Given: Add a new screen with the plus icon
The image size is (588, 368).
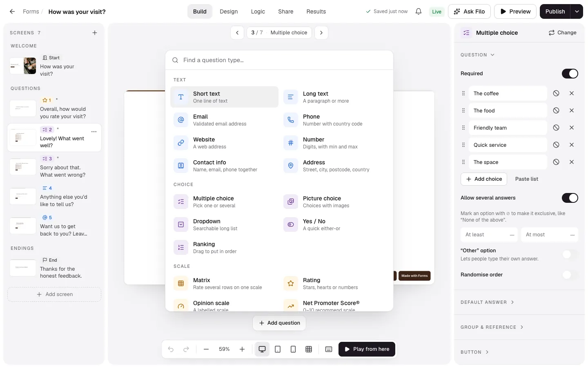Looking at the screenshot, I should [95, 33].
